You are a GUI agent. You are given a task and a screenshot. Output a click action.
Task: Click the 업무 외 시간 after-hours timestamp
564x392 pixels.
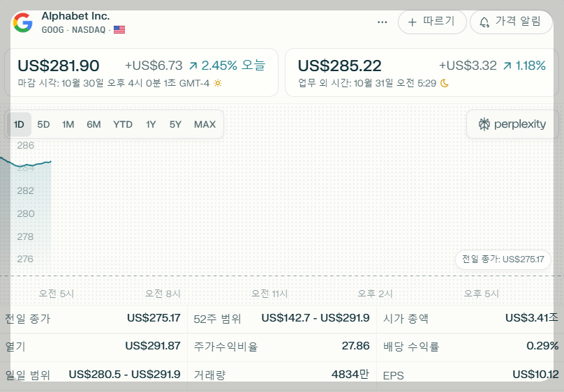(x=367, y=84)
